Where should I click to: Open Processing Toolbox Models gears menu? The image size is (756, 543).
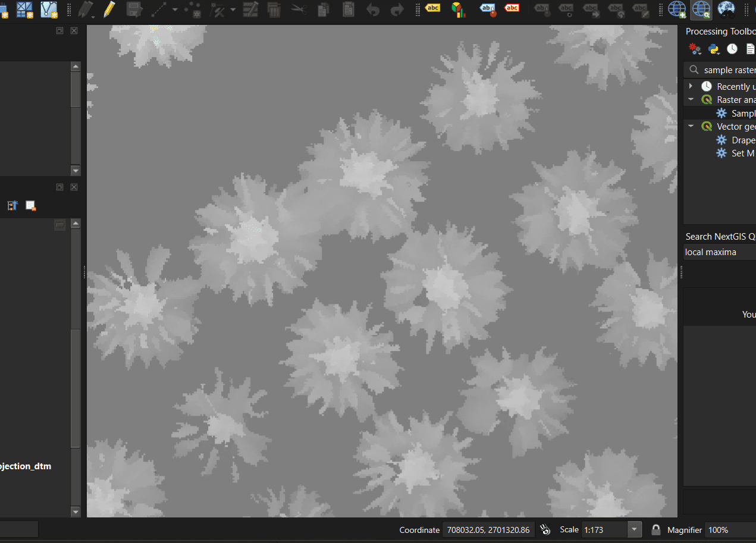pyautogui.click(x=694, y=49)
